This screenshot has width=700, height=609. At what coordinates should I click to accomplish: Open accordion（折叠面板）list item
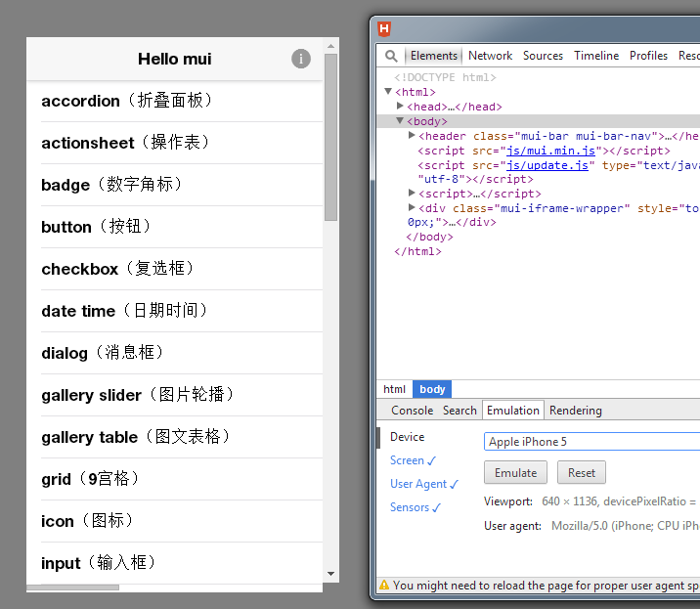pyautogui.click(x=175, y=101)
